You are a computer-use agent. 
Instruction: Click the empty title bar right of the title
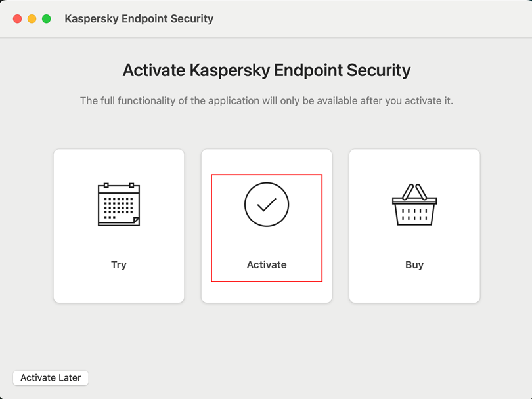[x=368, y=19]
